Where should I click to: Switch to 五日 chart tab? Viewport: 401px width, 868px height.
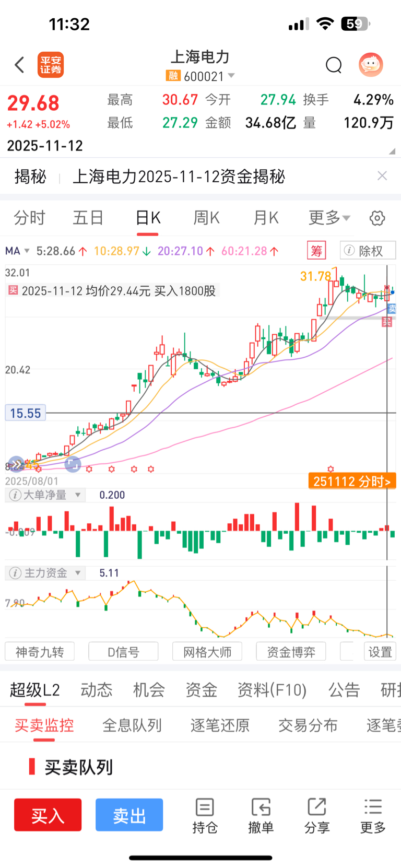click(88, 217)
